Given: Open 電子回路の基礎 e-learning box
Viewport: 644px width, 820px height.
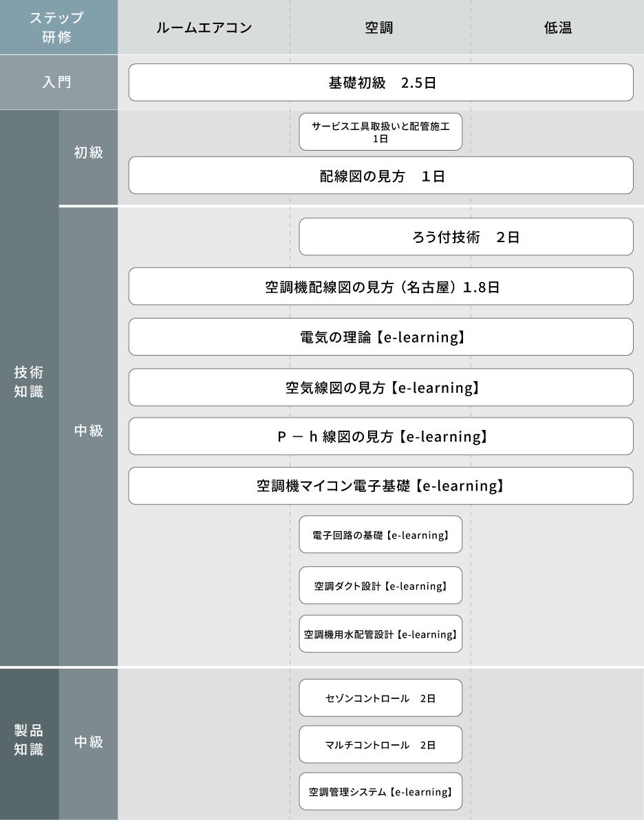Looking at the screenshot, I should point(380,535).
